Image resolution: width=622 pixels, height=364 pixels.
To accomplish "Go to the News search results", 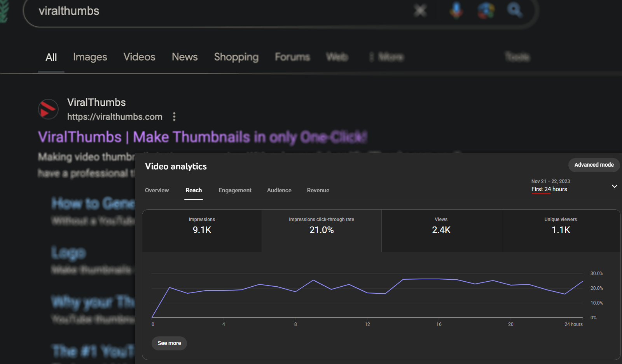I will 185,57.
